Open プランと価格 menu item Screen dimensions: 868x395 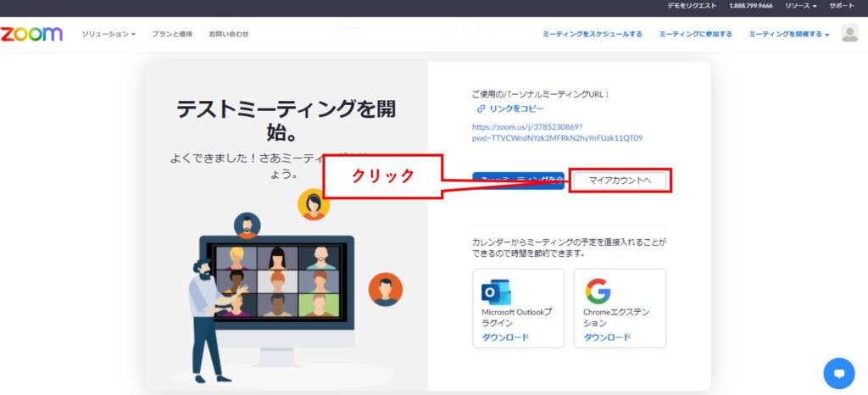click(x=172, y=34)
